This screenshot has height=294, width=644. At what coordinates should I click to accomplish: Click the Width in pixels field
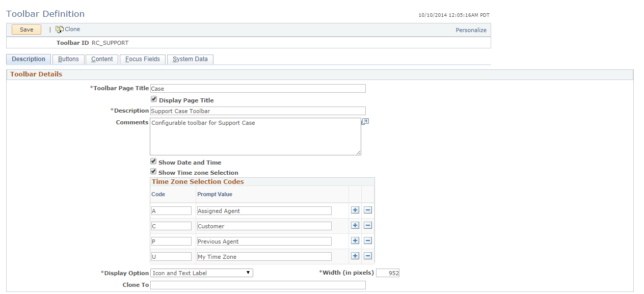point(388,273)
